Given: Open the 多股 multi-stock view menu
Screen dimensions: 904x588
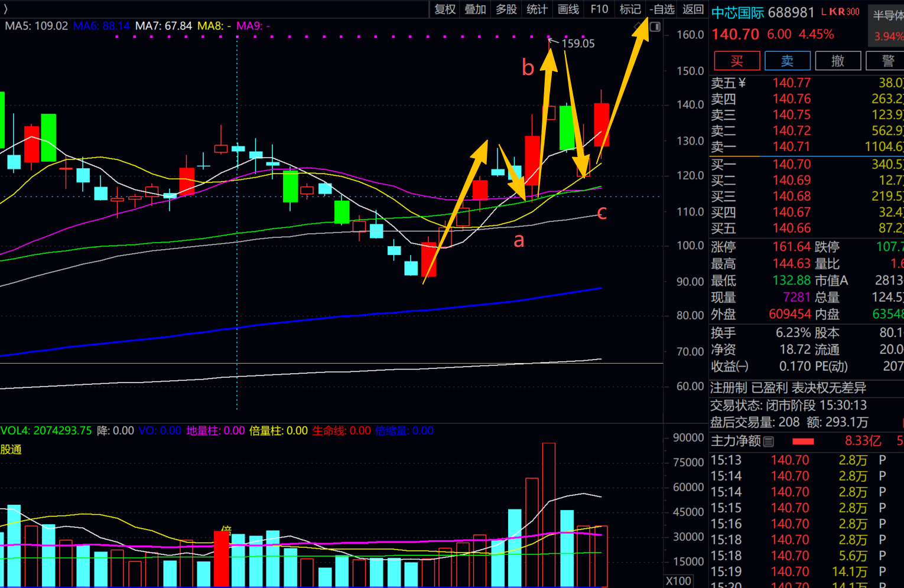Looking at the screenshot, I should click(506, 9).
